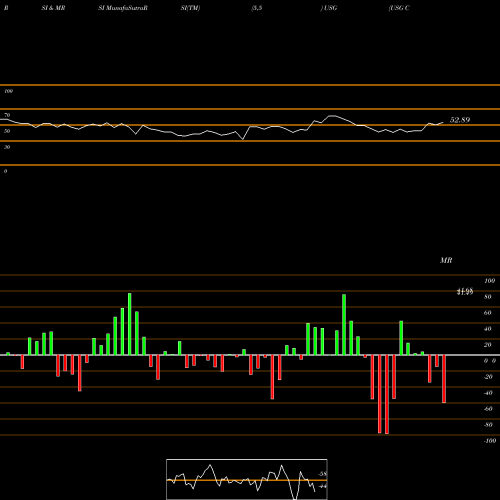Click the 80 label on MR axis

click(x=488, y=297)
